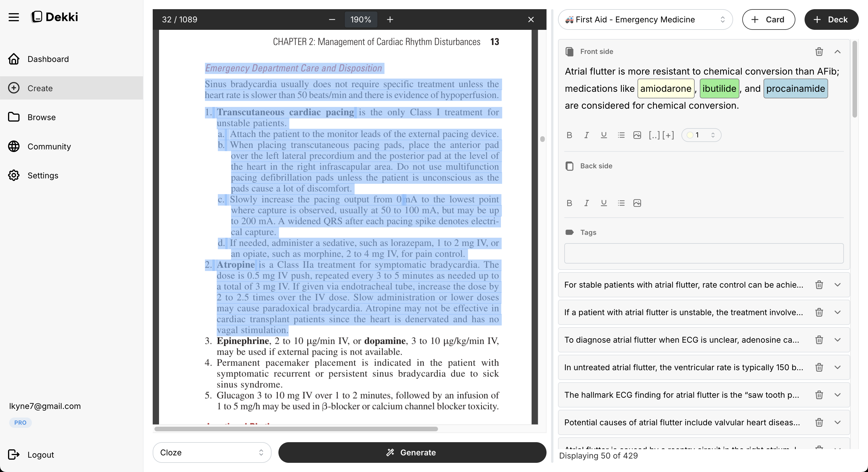Click the front side Bold formatting icon
The height and width of the screenshot is (472, 868).
[569, 135]
